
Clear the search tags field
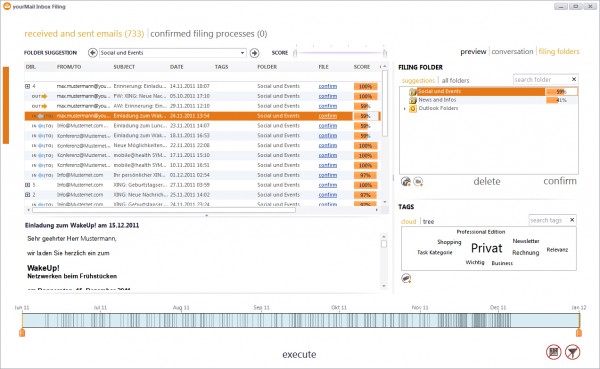[572, 220]
